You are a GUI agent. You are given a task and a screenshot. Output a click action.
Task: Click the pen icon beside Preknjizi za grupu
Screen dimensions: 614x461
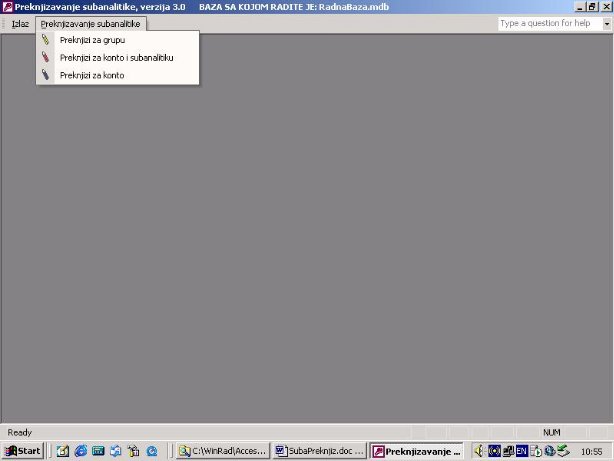[x=46, y=40]
